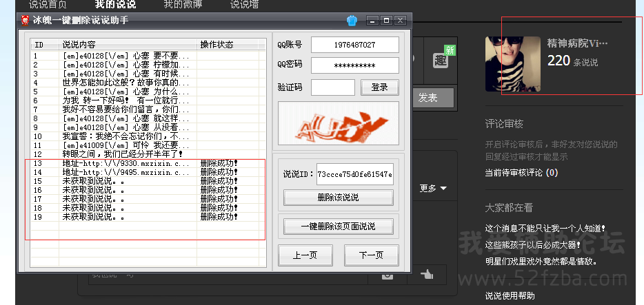Viewport: 644px width, 305px height.
Task: Maximize the 冰魄一键删除说说助手 window
Action: coord(386,20)
